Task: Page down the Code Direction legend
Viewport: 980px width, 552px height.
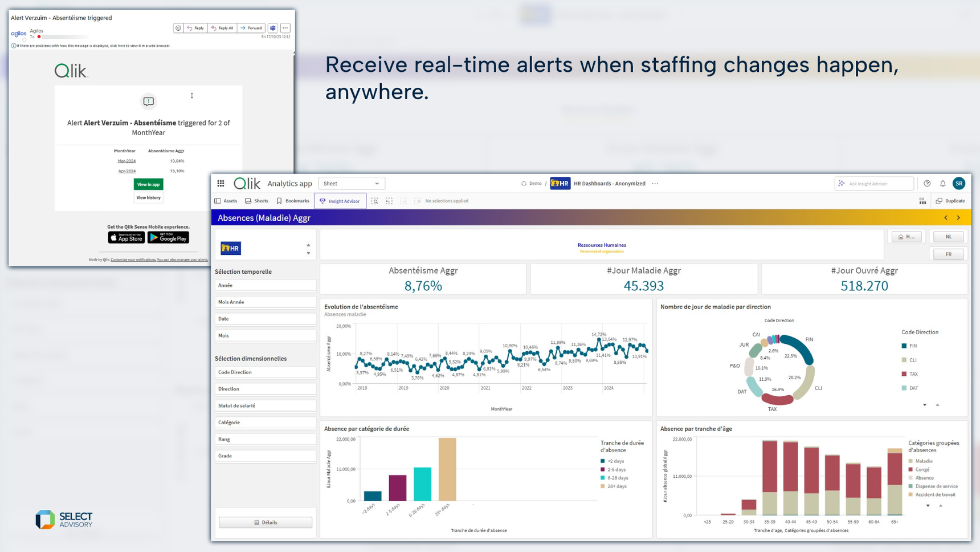Action: 925,405
